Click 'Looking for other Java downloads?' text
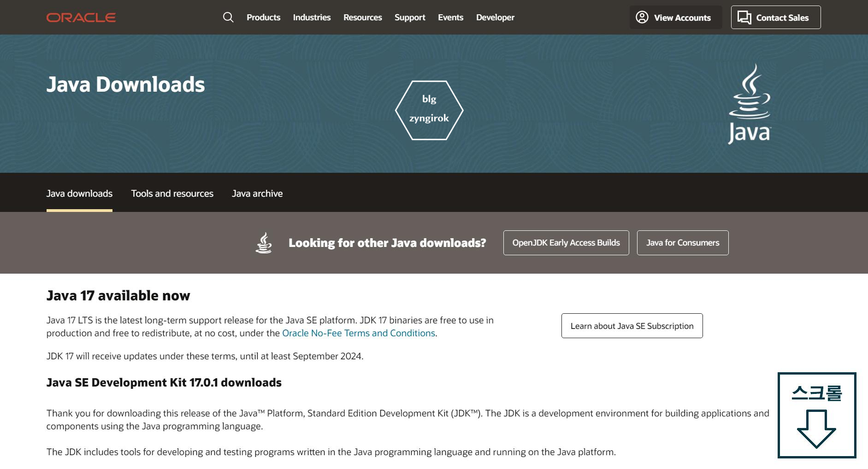 (x=387, y=243)
